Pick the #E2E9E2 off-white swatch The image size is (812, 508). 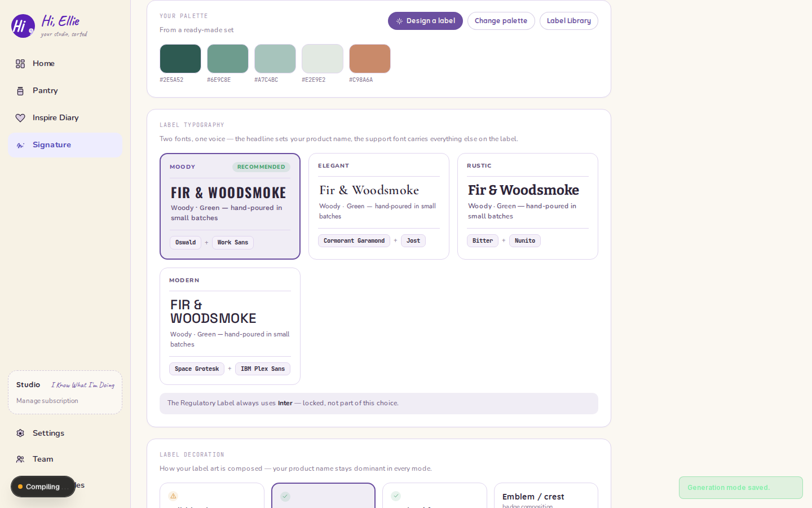point(323,59)
